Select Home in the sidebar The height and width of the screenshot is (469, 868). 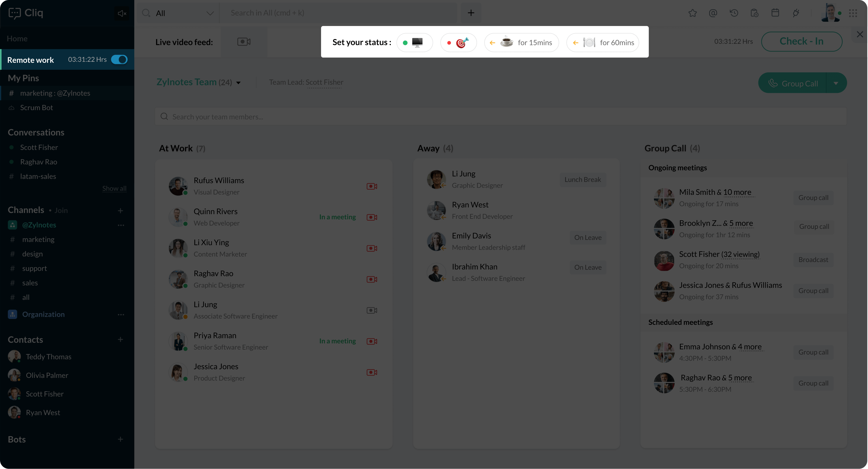tap(17, 38)
